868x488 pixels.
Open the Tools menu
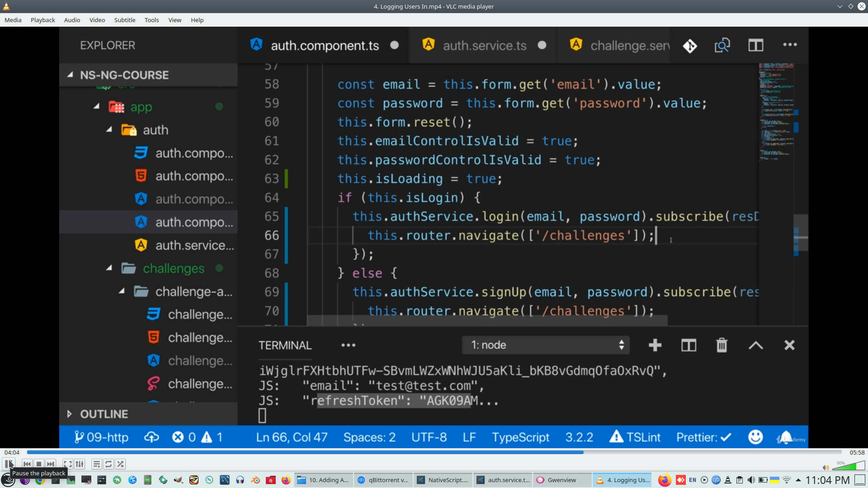pos(151,20)
